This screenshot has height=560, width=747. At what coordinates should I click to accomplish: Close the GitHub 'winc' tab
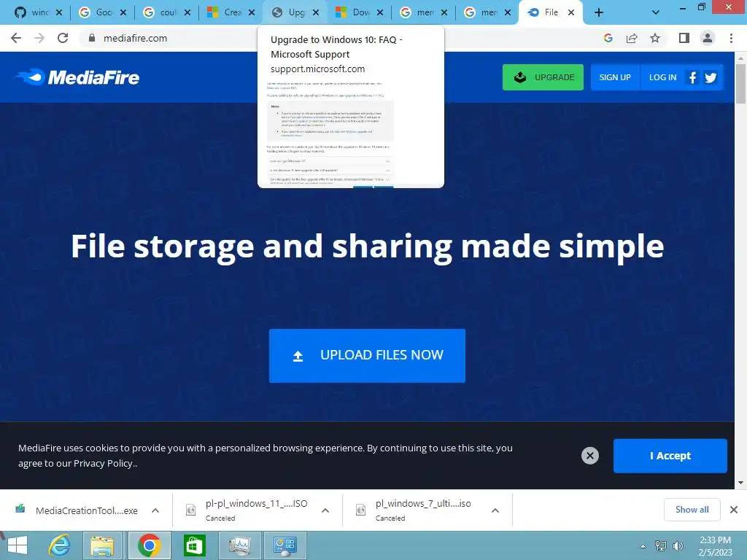tap(59, 12)
